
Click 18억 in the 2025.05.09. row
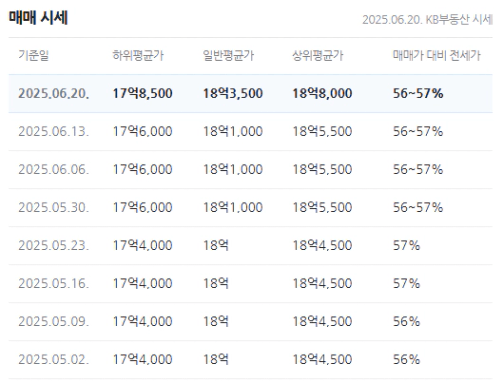point(216,321)
